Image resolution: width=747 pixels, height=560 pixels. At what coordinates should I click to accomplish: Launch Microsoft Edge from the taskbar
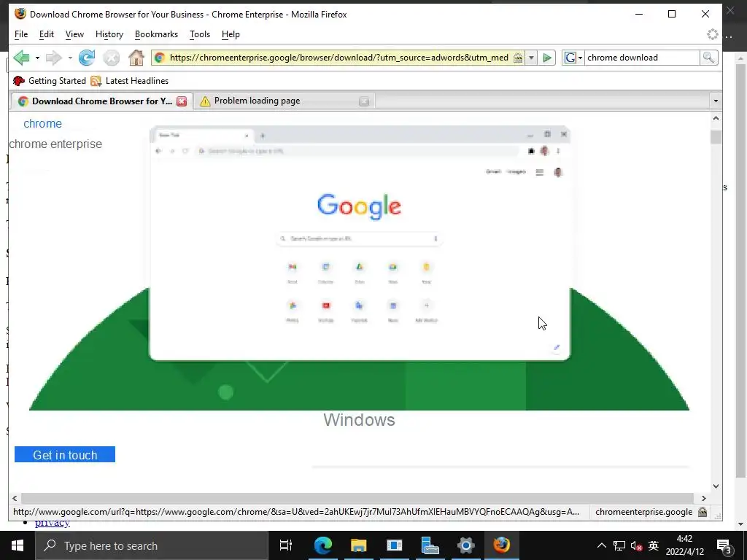click(x=322, y=545)
